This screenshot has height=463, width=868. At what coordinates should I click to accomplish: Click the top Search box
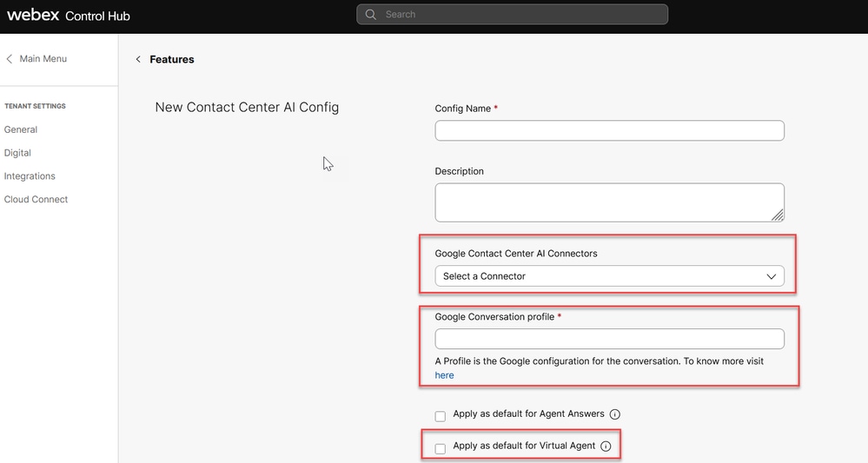[x=512, y=15]
